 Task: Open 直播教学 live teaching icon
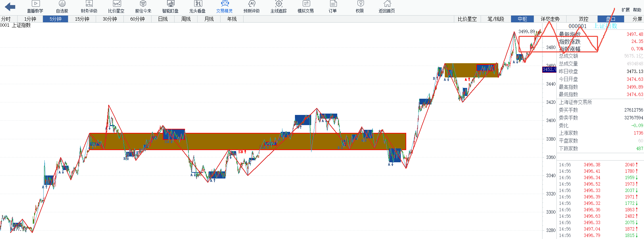[35, 4]
